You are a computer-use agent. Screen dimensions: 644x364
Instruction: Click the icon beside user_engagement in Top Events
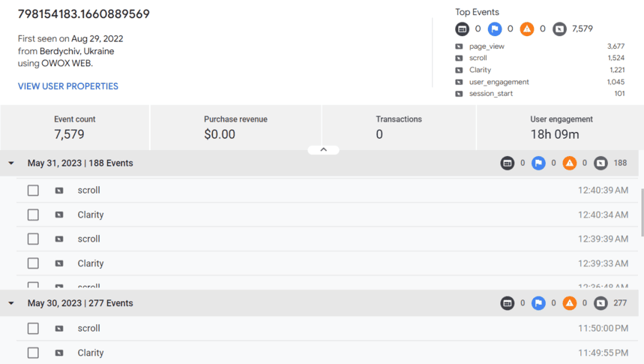(459, 82)
